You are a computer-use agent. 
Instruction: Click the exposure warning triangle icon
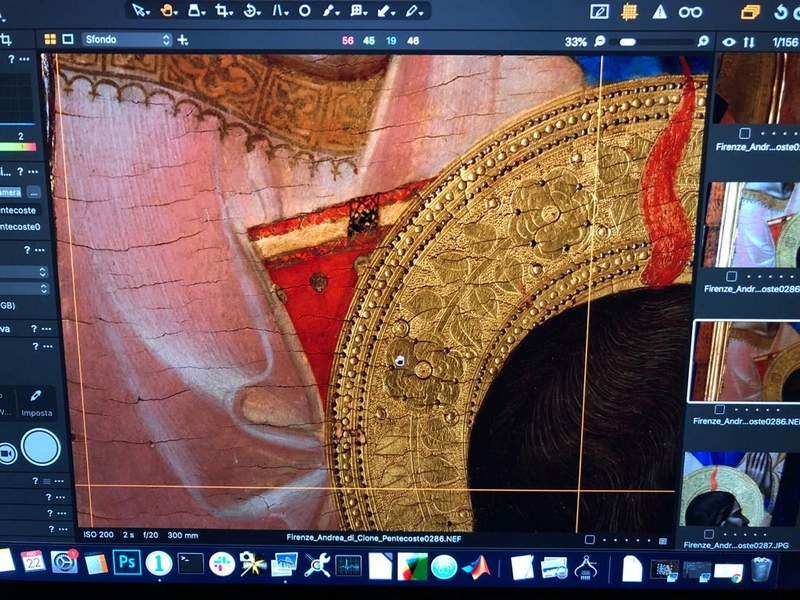pyautogui.click(x=659, y=12)
